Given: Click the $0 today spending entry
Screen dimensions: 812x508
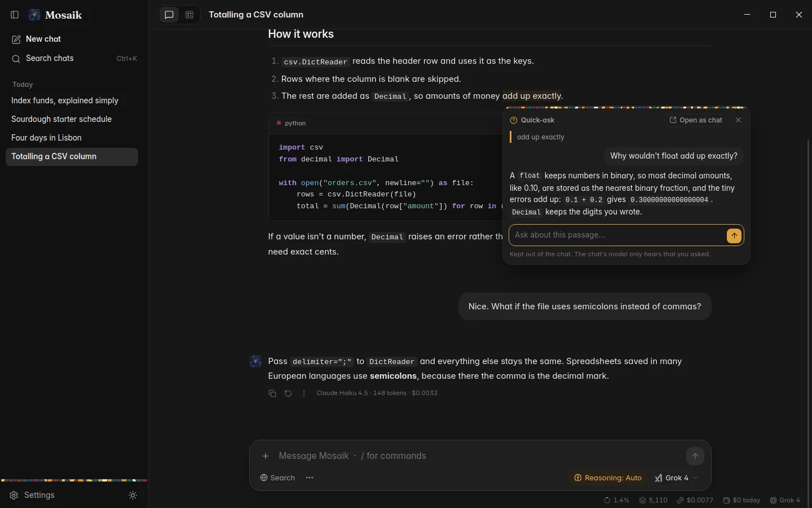Looking at the screenshot, I should [742, 500].
